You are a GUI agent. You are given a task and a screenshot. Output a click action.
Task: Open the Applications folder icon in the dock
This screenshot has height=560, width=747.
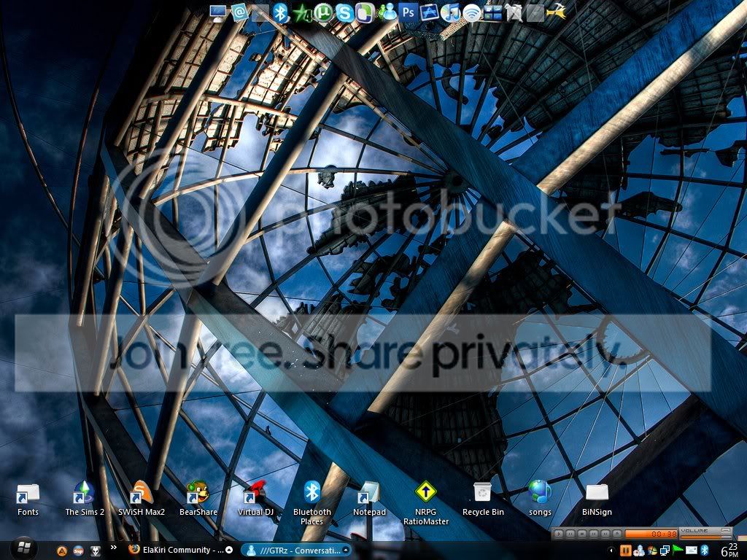430,13
